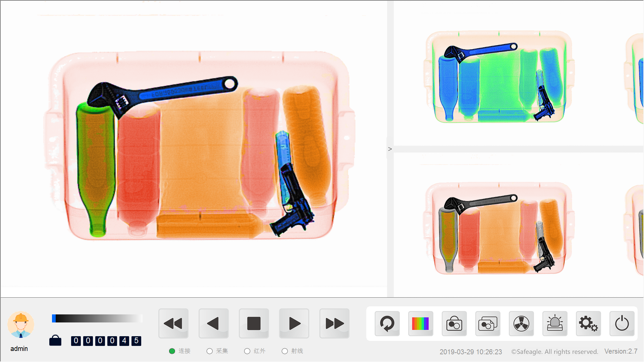Click the baggage counter bag icon
644x362 pixels.
click(55, 341)
